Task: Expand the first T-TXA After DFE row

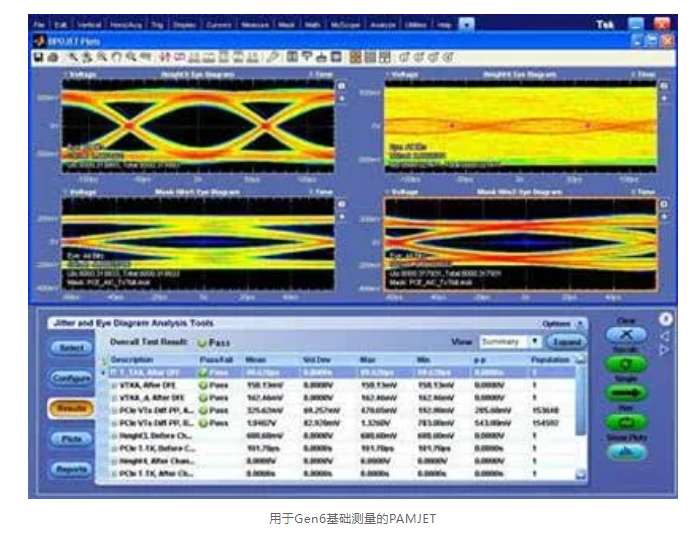Action: (105, 372)
